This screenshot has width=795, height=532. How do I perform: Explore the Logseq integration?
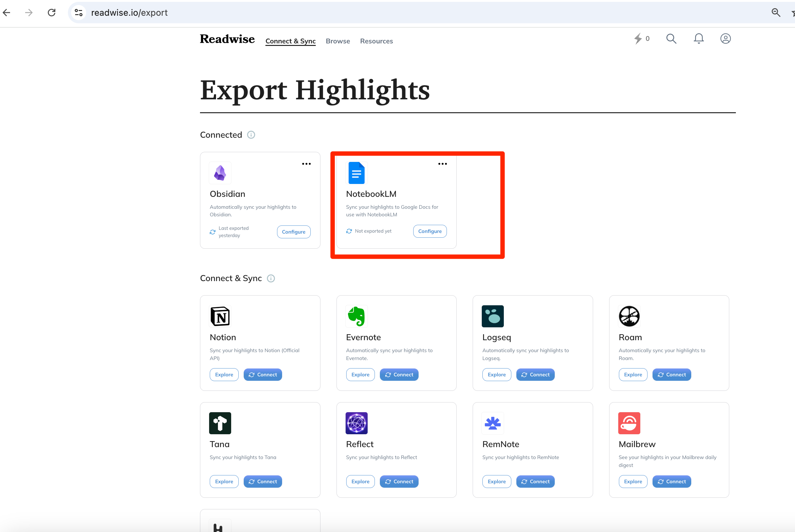pos(497,374)
